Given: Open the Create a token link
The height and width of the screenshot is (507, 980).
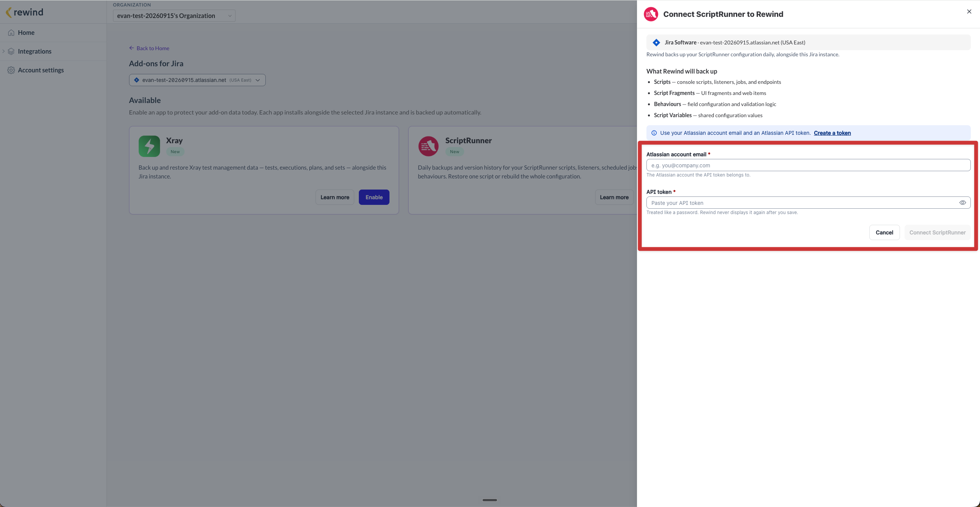Looking at the screenshot, I should 832,133.
